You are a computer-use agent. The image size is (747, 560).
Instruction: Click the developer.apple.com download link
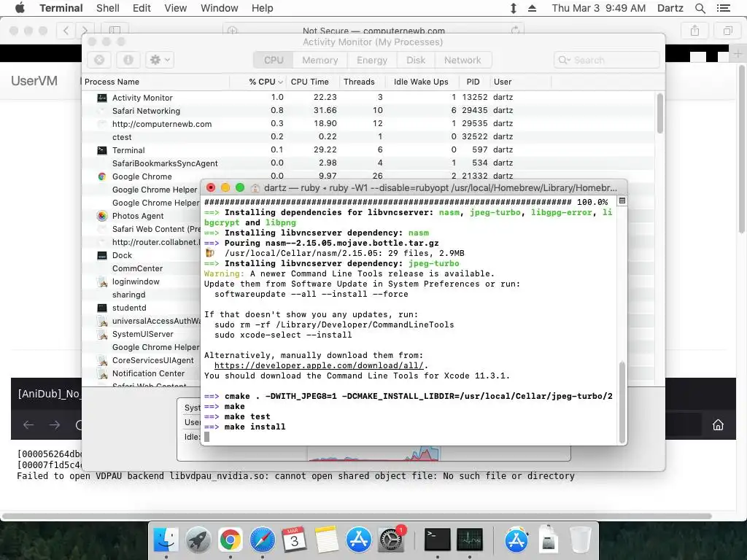tap(319, 366)
